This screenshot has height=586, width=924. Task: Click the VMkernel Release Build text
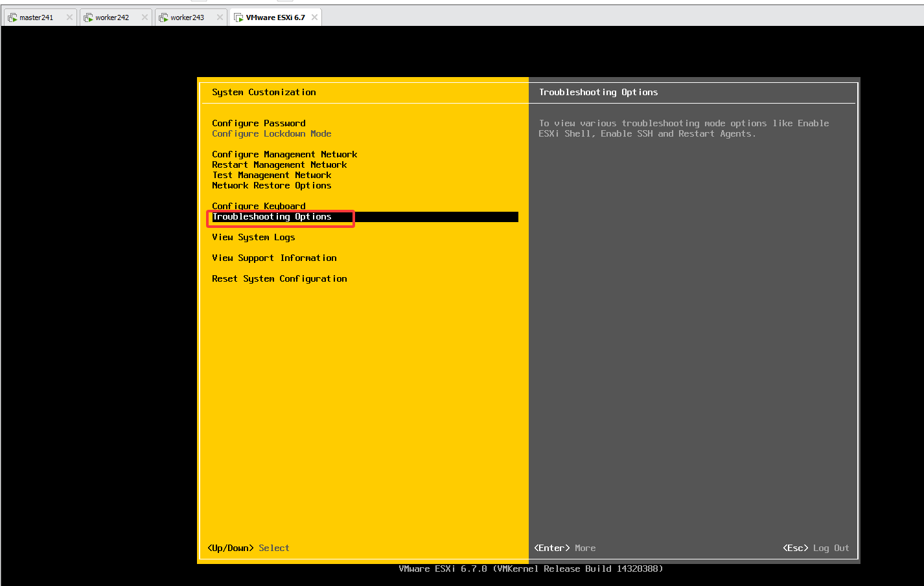pos(531,569)
